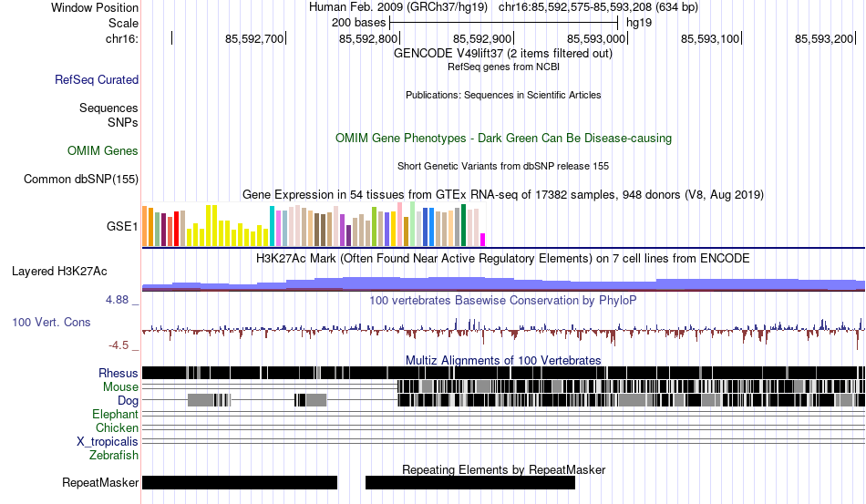Open the RefSeq Curated track label
This screenshot has height=504, width=866.
coord(96,79)
